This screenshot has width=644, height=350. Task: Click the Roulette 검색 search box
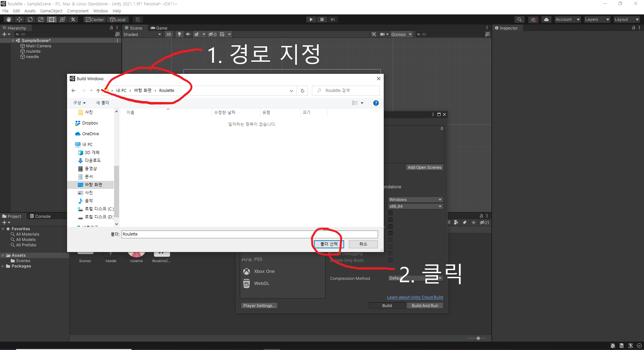pyautogui.click(x=346, y=91)
